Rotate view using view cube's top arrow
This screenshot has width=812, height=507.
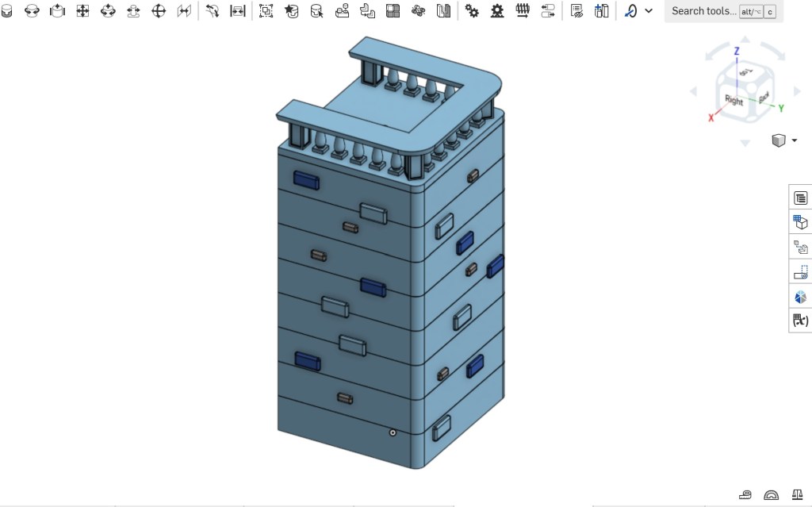pos(745,40)
